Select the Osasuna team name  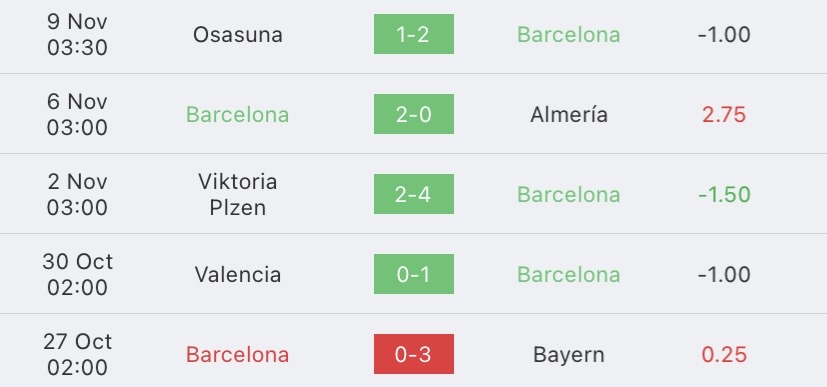[237, 35]
